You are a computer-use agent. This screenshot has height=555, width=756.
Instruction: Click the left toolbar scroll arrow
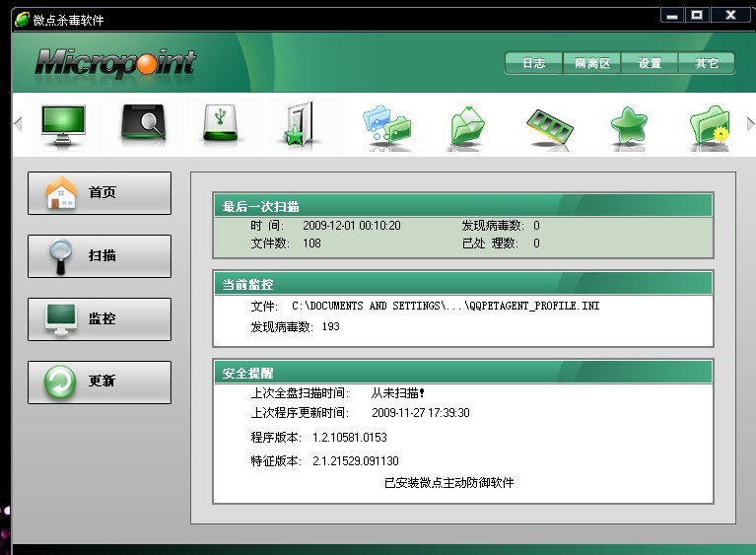pos(18,124)
